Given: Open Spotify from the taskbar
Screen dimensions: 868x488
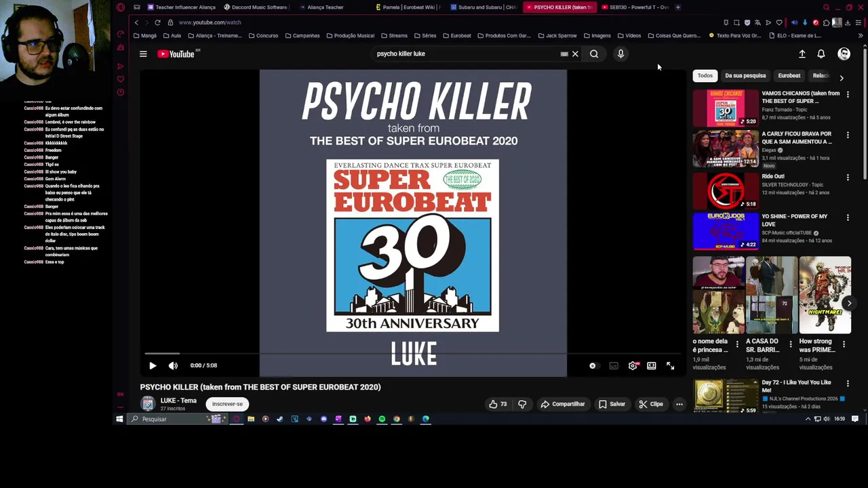Looking at the screenshot, I should [382, 419].
